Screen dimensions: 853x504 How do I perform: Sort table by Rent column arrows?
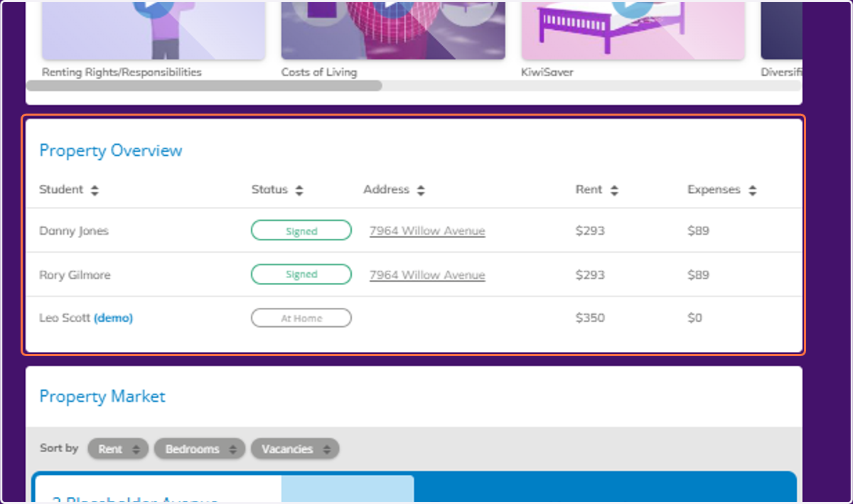tap(614, 191)
